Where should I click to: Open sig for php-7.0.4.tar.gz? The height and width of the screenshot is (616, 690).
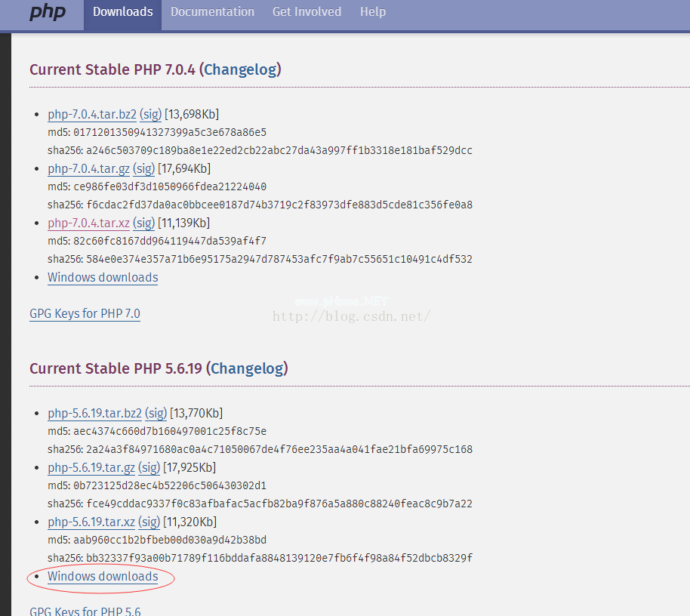click(145, 169)
